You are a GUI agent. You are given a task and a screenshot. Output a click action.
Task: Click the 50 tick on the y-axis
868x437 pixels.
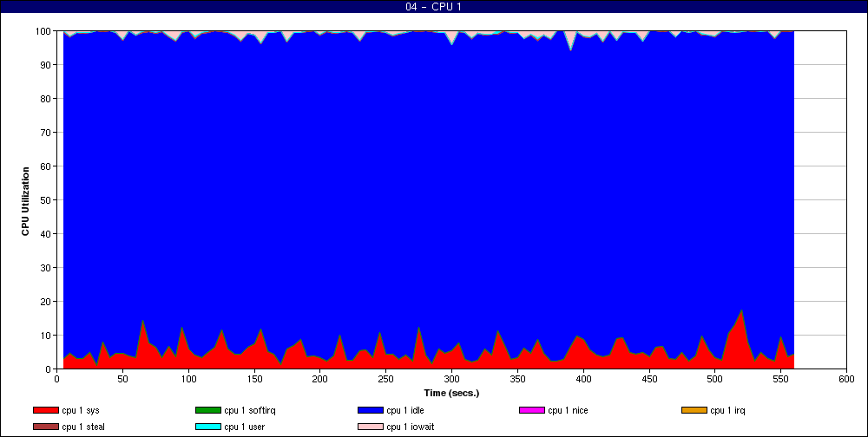point(46,199)
